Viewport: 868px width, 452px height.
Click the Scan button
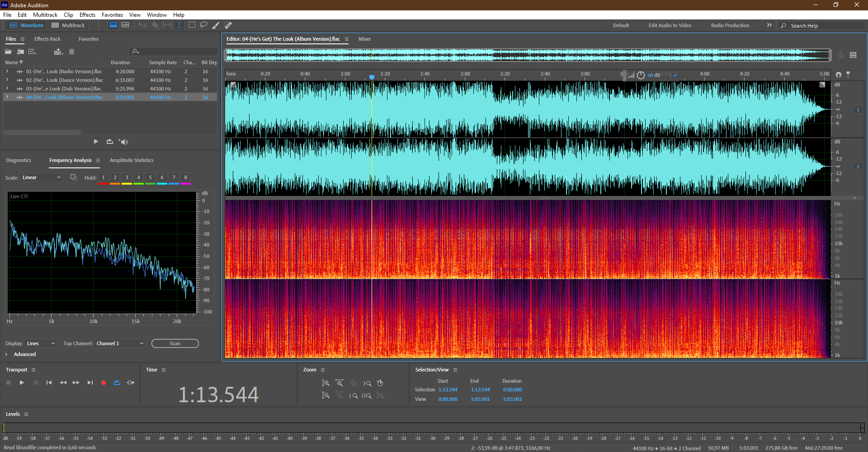point(175,343)
